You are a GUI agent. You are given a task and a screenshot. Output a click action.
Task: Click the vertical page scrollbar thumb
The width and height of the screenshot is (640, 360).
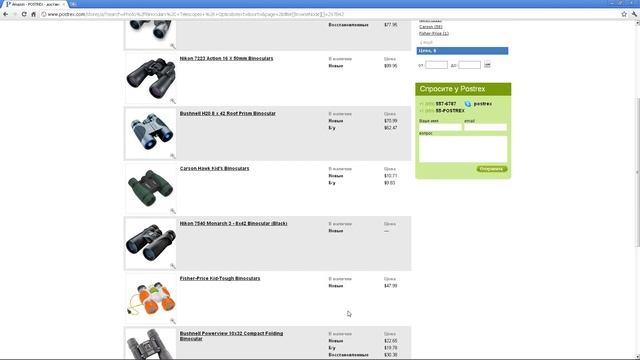point(637,172)
